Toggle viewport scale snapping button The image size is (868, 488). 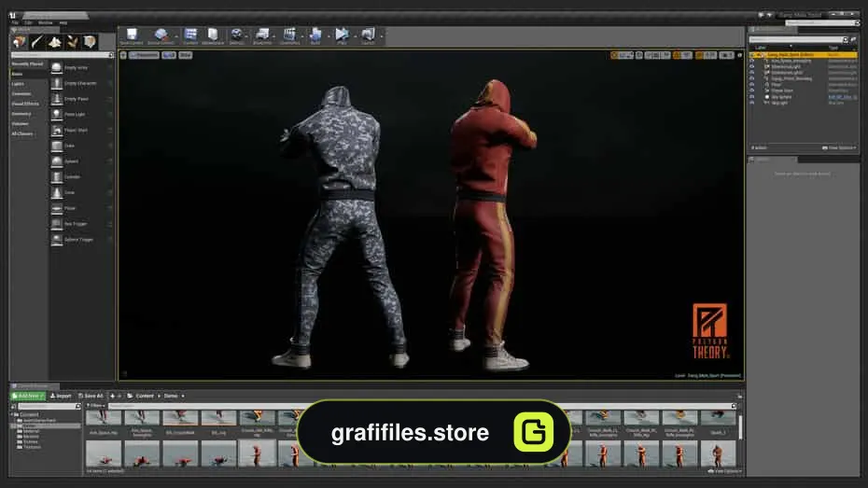[700, 55]
